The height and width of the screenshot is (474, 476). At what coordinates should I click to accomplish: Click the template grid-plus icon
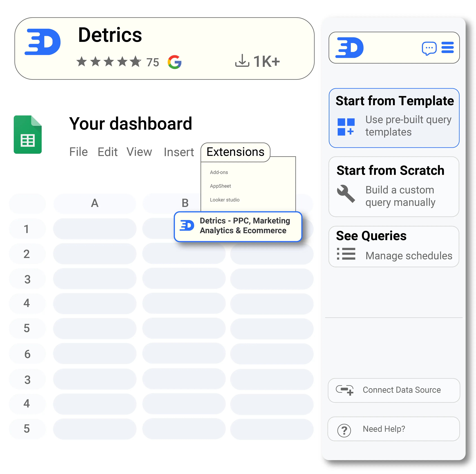tap(346, 127)
